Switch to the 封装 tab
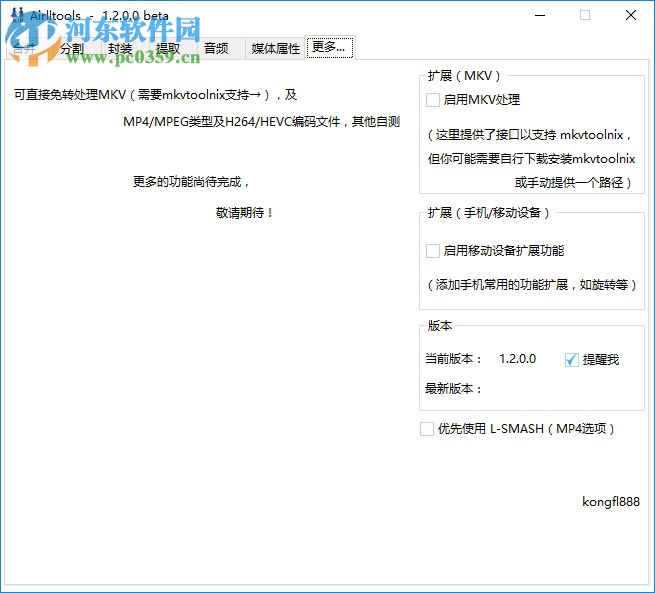 click(120, 49)
